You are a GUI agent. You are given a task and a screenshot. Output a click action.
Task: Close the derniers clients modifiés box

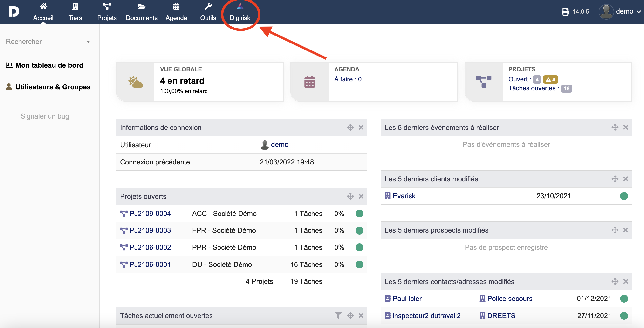tap(625, 179)
